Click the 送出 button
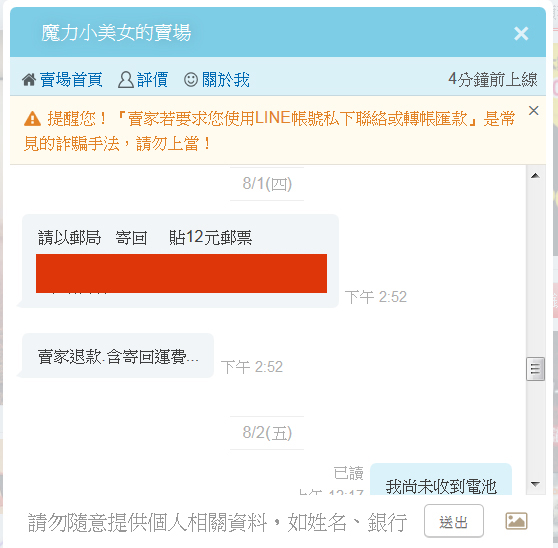The width and height of the screenshot is (558, 548). (x=454, y=521)
